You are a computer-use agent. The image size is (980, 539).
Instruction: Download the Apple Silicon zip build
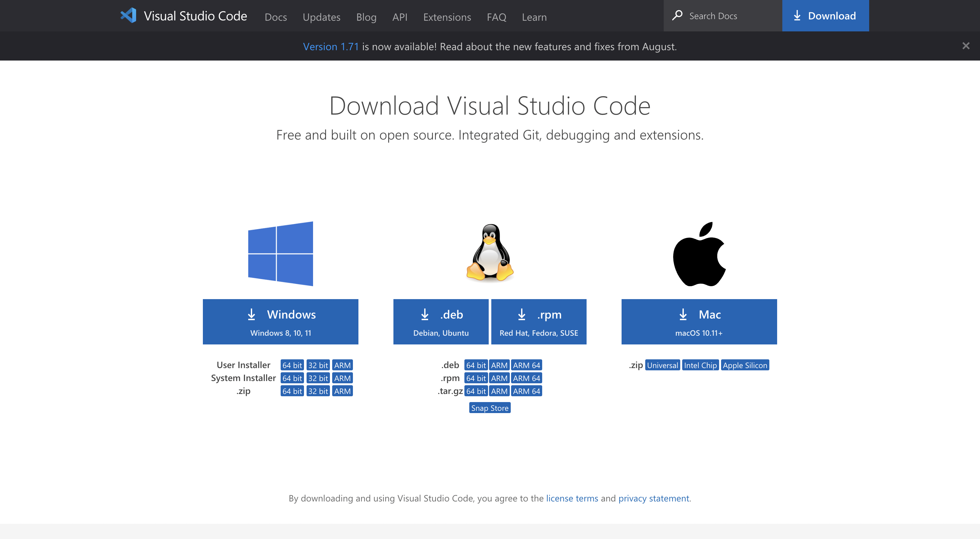pos(744,365)
